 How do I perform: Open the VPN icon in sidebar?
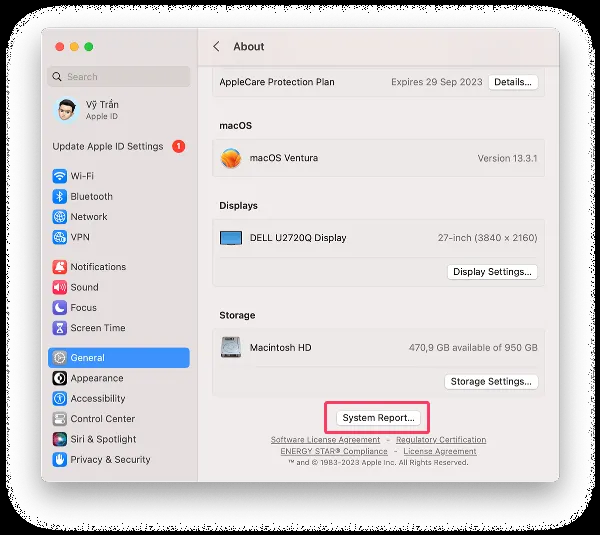pyautogui.click(x=59, y=237)
